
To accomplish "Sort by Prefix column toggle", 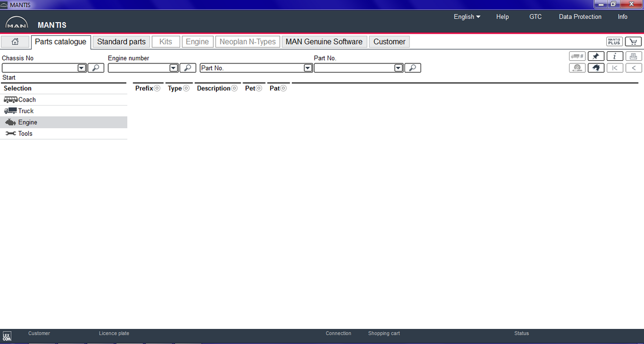I will point(157,89).
